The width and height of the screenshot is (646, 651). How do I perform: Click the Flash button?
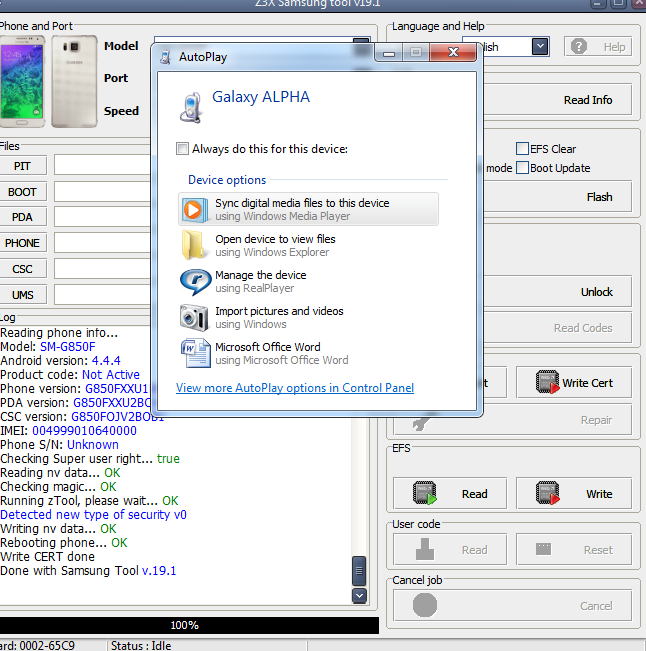(558, 196)
